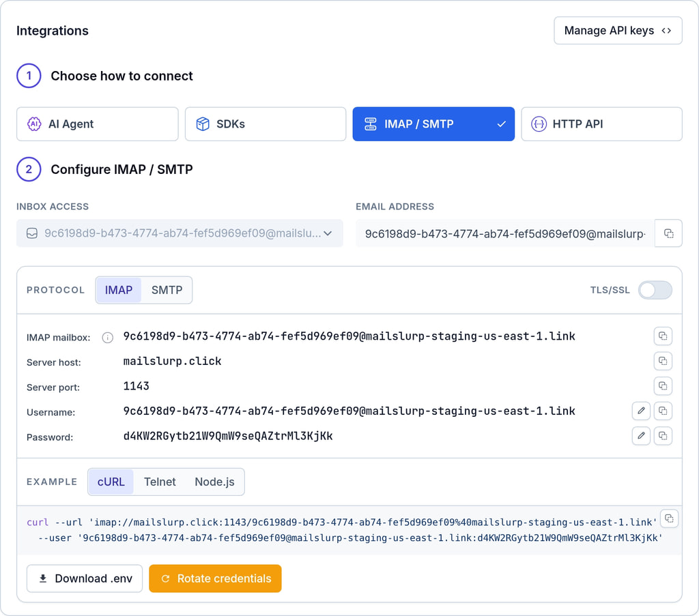
Task: Choose the AI Agent connection option
Action: click(x=97, y=124)
